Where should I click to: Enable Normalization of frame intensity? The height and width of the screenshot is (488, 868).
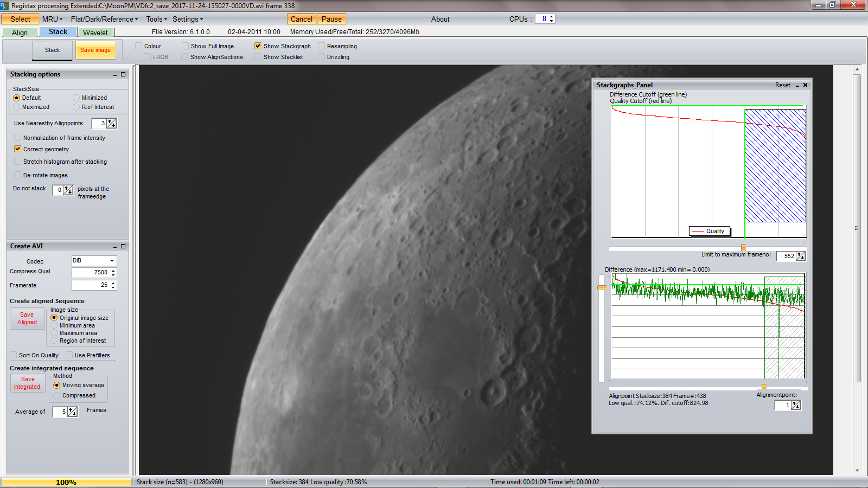tap(18, 138)
